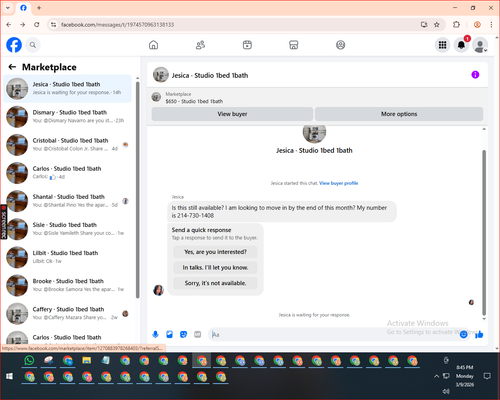Go to Home feed icon
Screen dimensions: 500x400
coord(153,45)
